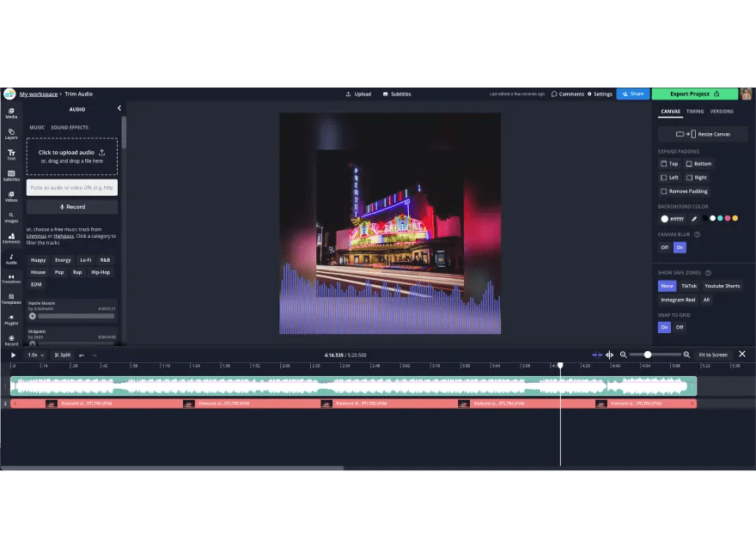Enable Canvas Blur
Image resolution: width=756 pixels, height=558 pixels.
pos(679,247)
